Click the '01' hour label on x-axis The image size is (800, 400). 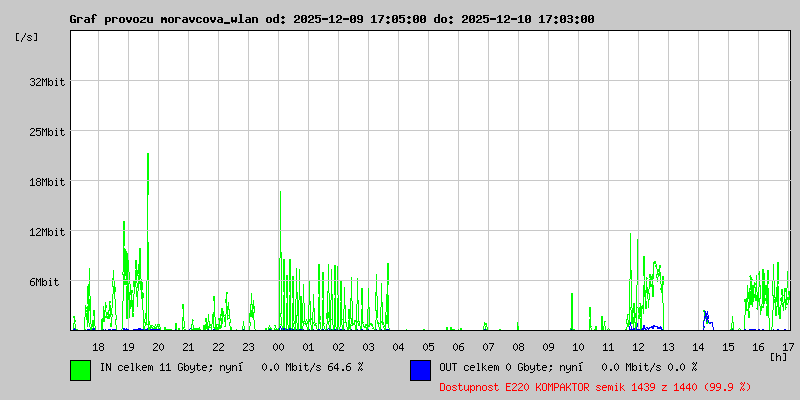click(x=309, y=347)
